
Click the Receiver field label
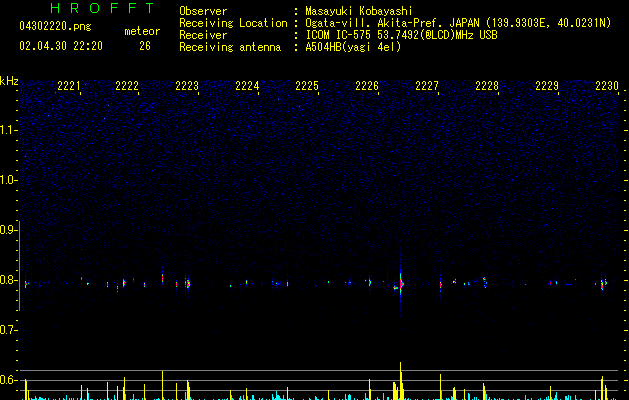point(203,35)
